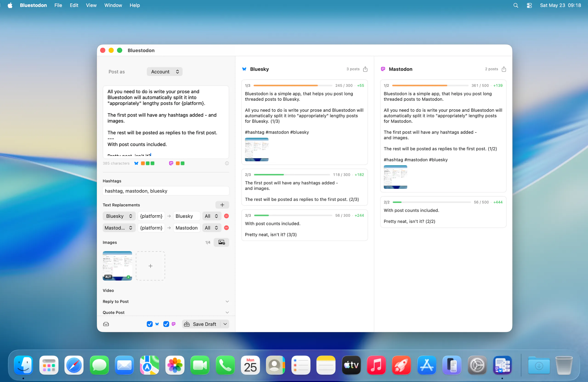Open Maps from the dock
Viewport: 588px width, 382px height.
150,365
